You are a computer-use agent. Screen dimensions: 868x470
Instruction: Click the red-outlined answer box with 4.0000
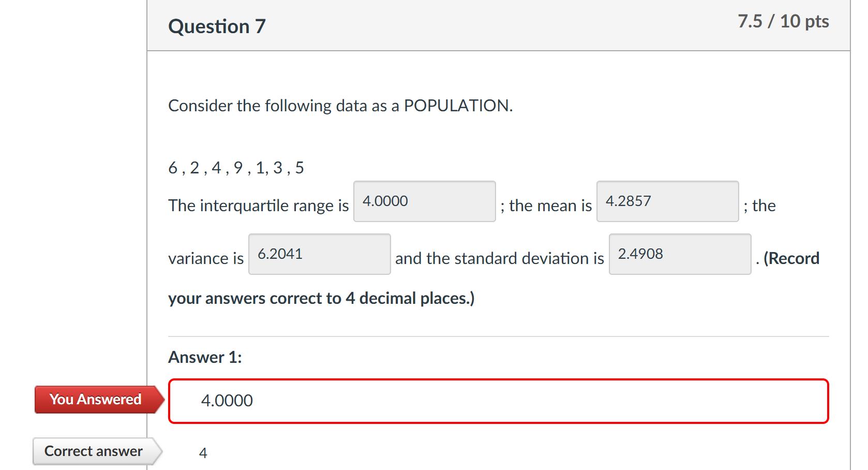pos(498,401)
